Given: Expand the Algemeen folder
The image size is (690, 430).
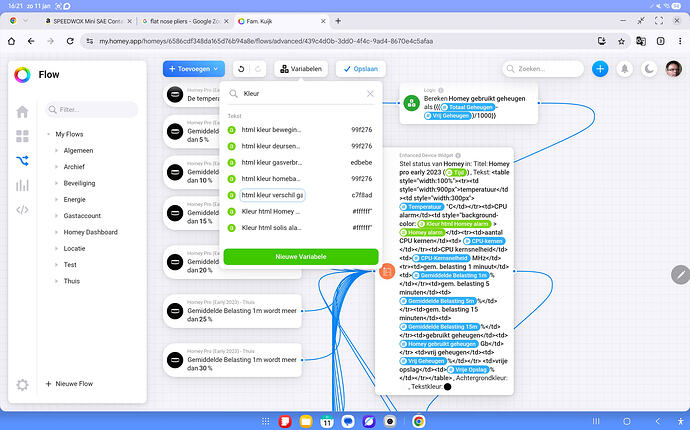Looking at the screenshot, I should point(57,151).
